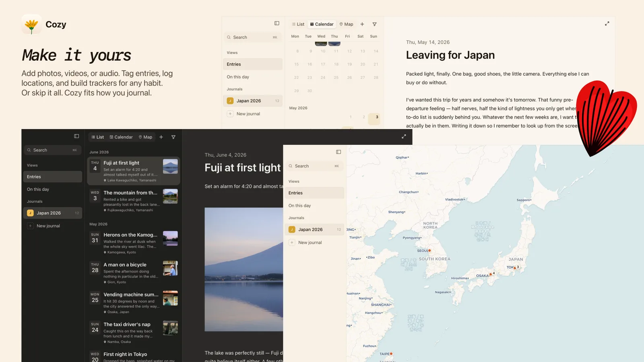This screenshot has height=362, width=644.
Task: Click A man on a bicycle thumbnail
Action: (170, 268)
